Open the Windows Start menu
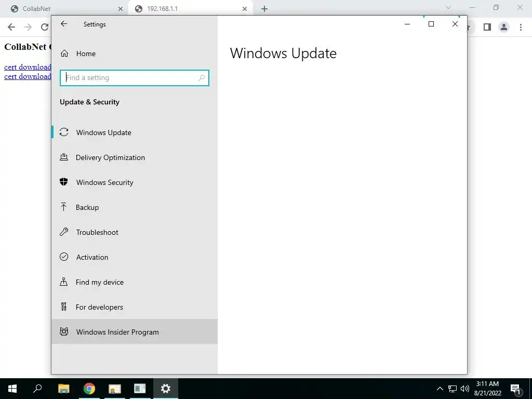This screenshot has height=399, width=532. (x=12, y=389)
